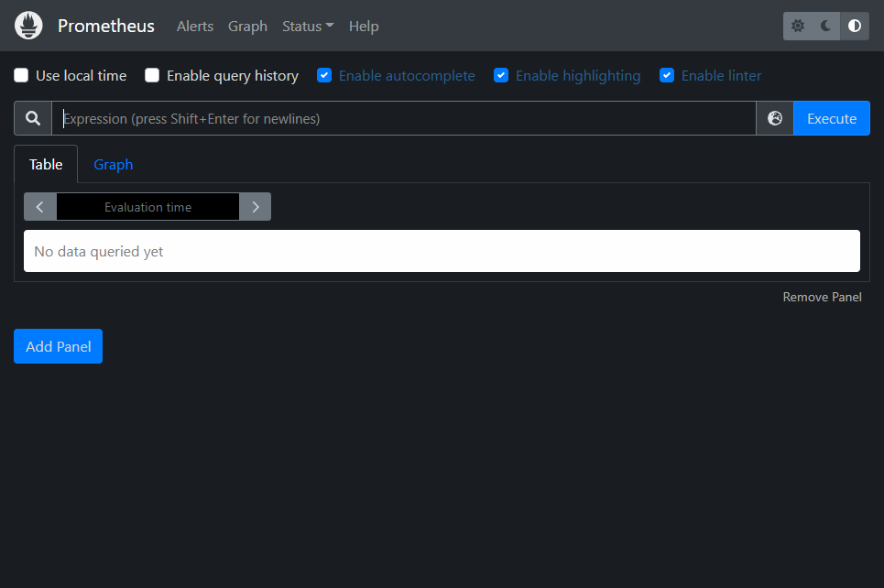
Task: Select the light theme gear icon
Action: point(797,26)
